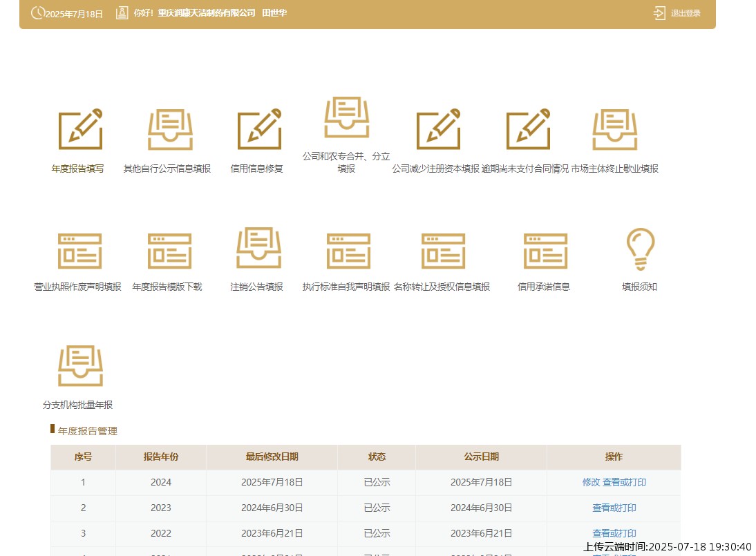The height and width of the screenshot is (556, 756).
Task: Click the 2023 row's 公示日期 cell
Action: point(481,508)
